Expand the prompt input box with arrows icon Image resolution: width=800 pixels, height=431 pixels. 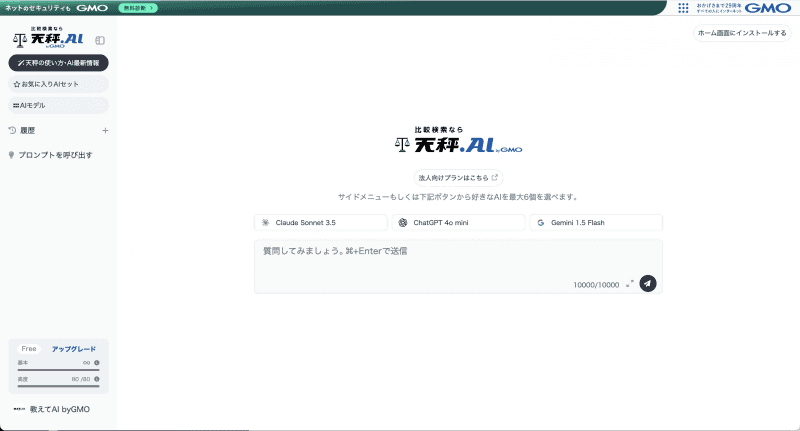pos(630,284)
